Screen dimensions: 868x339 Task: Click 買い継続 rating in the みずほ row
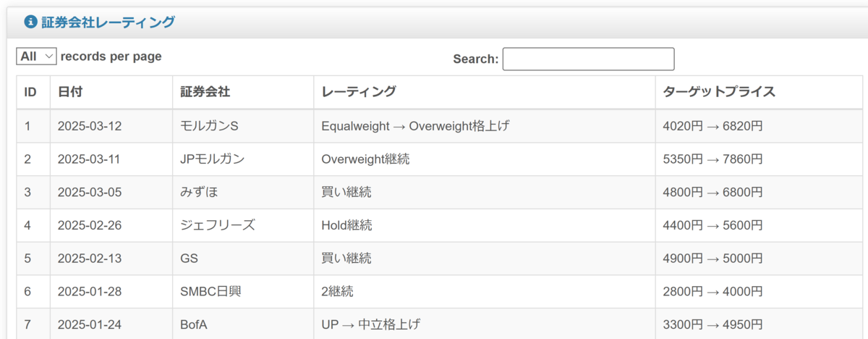click(x=485, y=193)
